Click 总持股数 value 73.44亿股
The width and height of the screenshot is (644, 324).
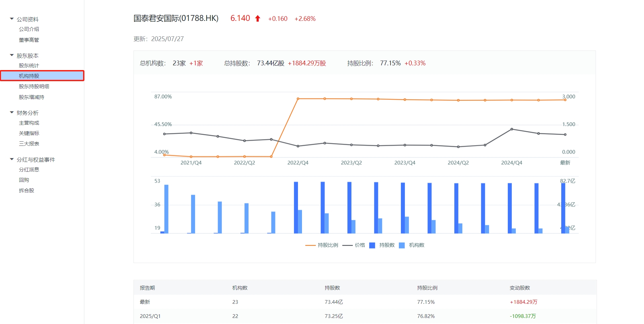271,63
